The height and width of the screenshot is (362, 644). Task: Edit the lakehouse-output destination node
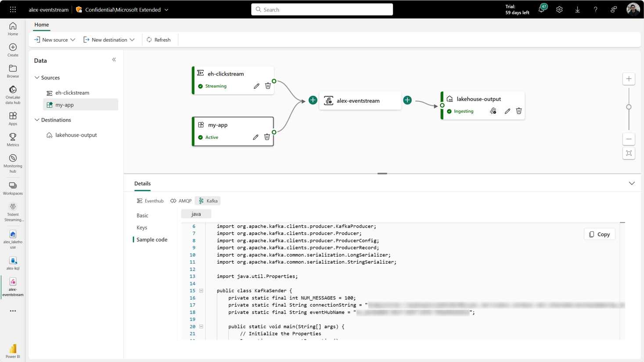(507, 111)
